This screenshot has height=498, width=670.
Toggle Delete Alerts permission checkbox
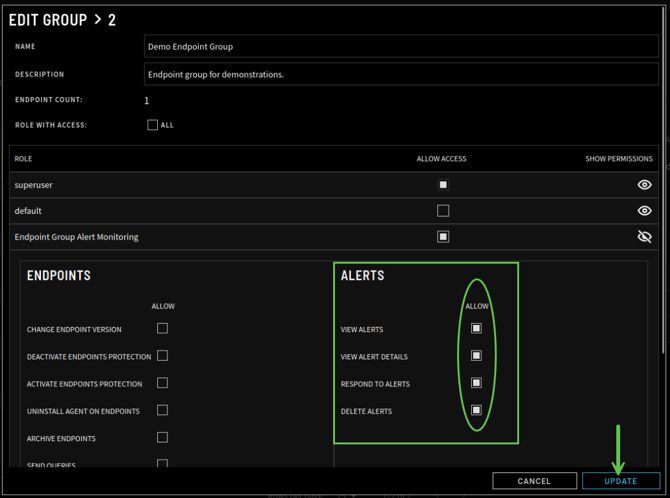click(x=476, y=410)
